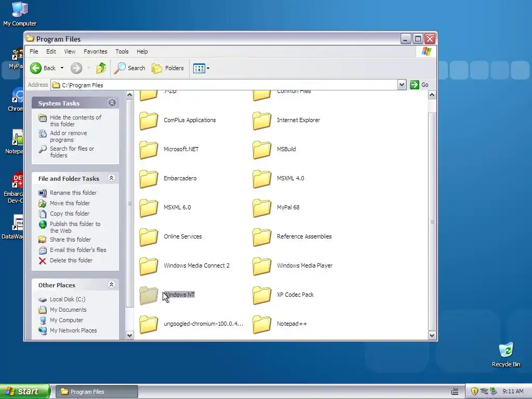Click the 9:11 AM taskbar clock

click(513, 392)
